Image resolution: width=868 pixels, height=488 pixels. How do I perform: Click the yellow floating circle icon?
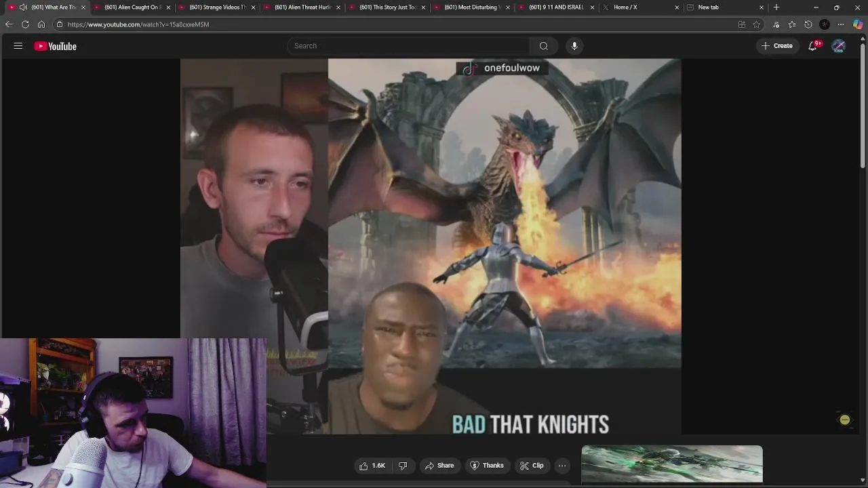[x=845, y=420]
